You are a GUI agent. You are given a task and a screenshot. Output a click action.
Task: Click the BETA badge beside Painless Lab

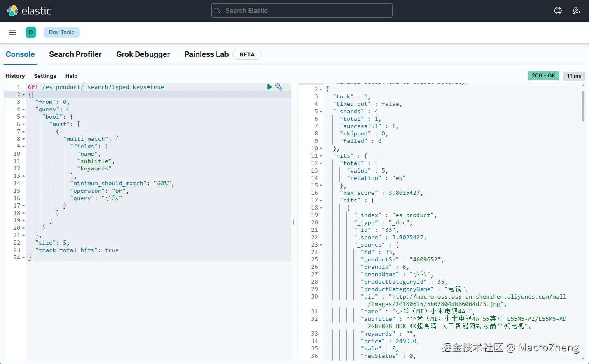pos(247,54)
